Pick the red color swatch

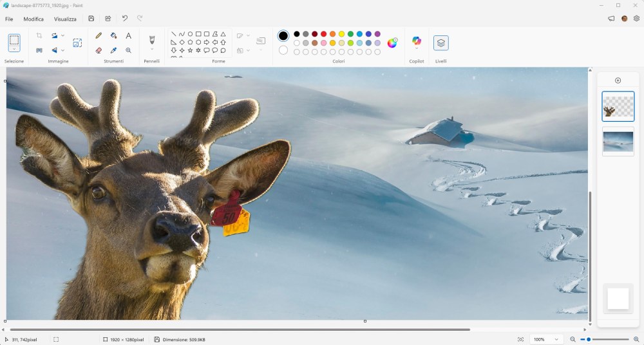click(x=324, y=34)
